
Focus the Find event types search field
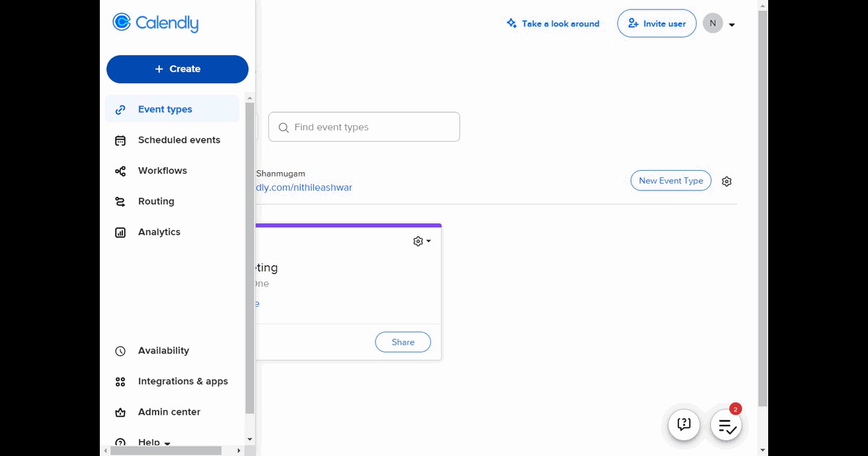tap(364, 127)
